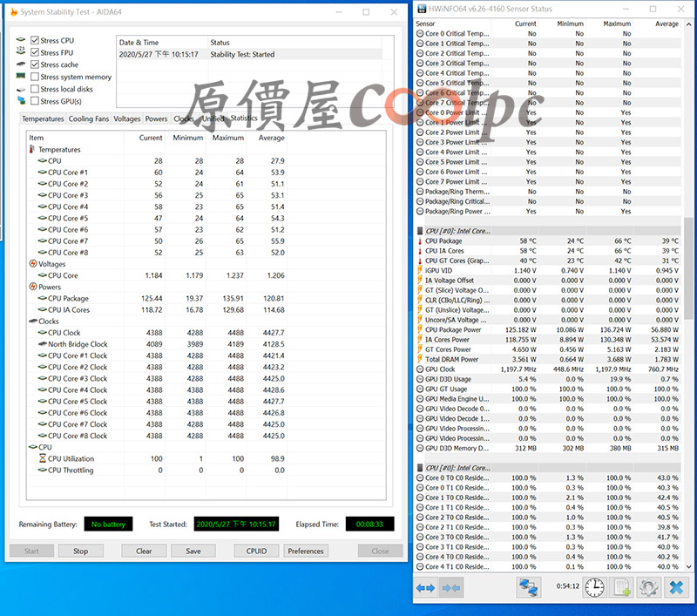
Task: Click the Save button
Action: (x=193, y=551)
